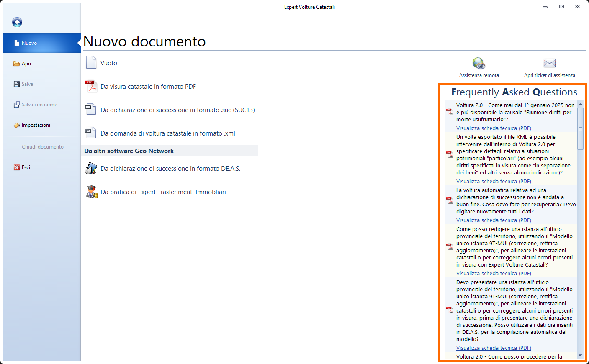Click the blank page icon beside Vuoto
This screenshot has height=364, width=589.
pyautogui.click(x=91, y=63)
